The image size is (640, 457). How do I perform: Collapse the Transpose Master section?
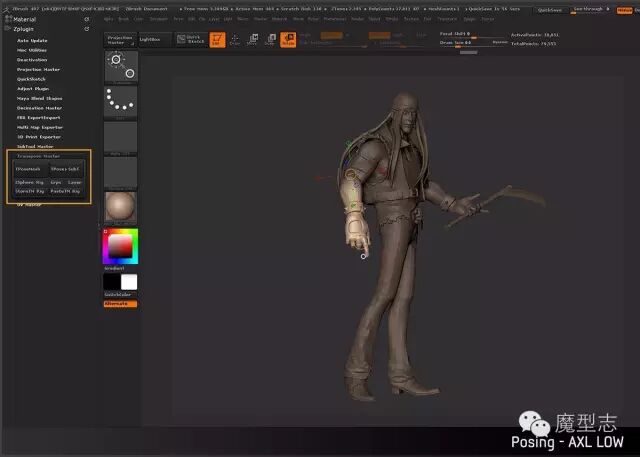(38, 156)
